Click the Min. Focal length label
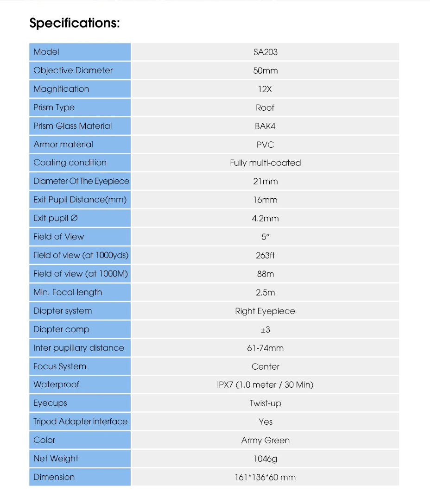Screen dimensions: 431x504 68,292
